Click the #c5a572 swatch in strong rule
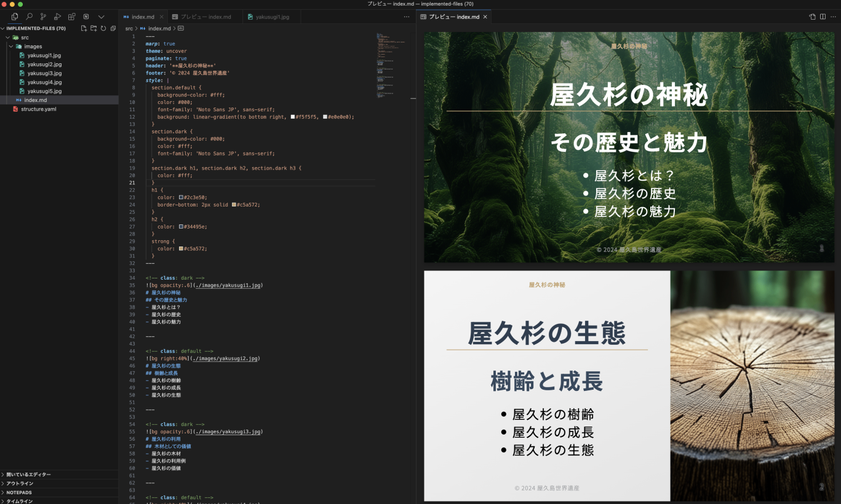 [x=181, y=249]
